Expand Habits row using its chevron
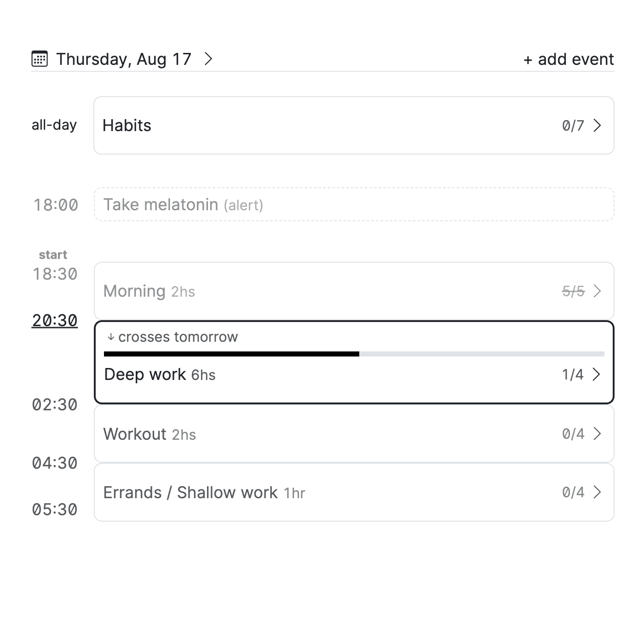 pos(597,126)
